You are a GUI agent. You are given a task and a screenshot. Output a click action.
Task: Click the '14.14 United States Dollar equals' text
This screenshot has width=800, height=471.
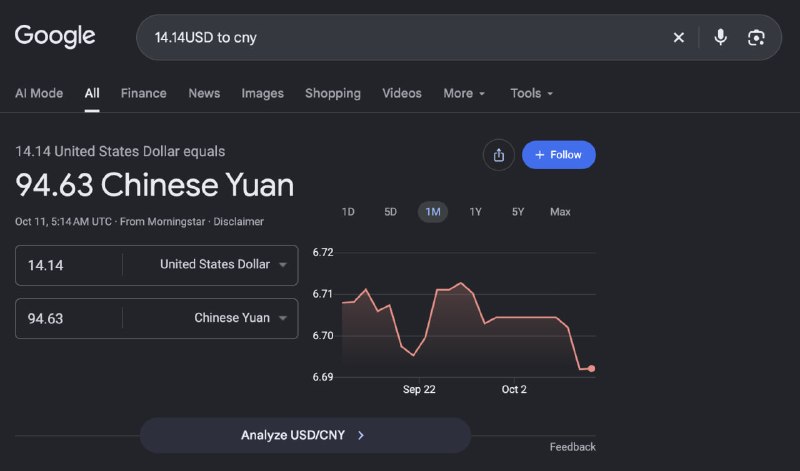(120, 152)
